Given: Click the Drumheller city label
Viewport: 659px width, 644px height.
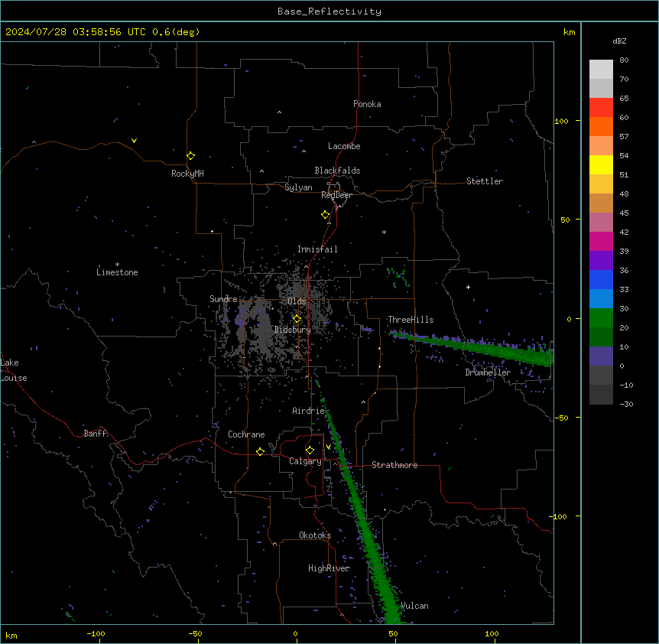Looking at the screenshot, I should coord(488,372).
